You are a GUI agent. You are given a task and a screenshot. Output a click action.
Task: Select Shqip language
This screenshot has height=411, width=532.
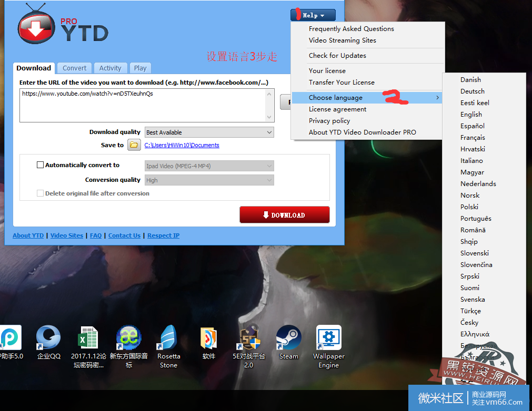click(469, 242)
